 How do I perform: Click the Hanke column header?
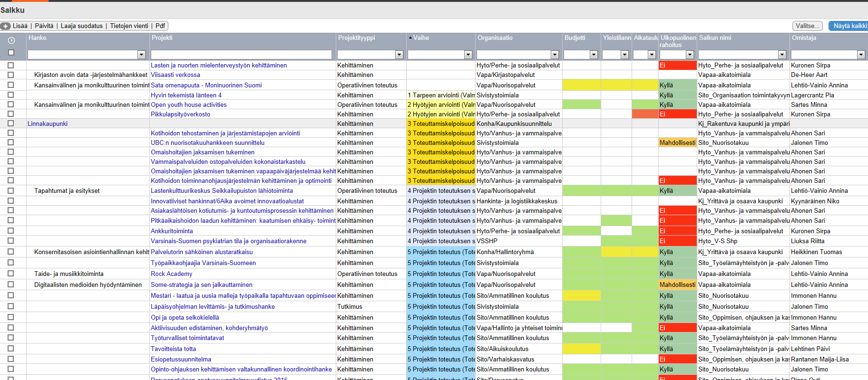[38, 38]
